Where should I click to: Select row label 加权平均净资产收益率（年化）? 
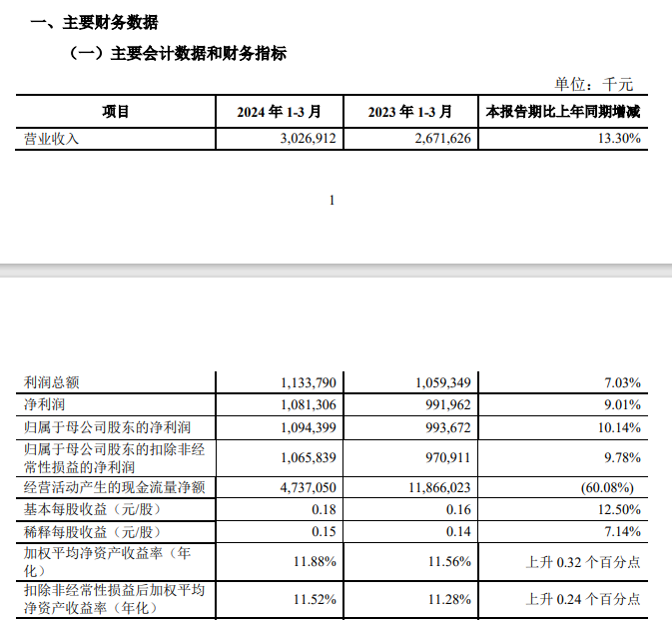(107, 562)
